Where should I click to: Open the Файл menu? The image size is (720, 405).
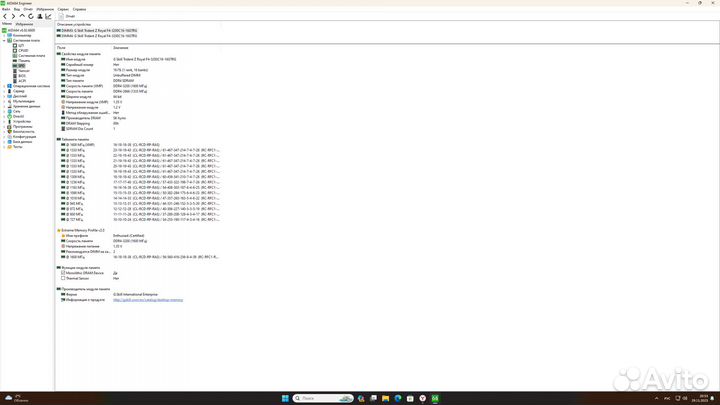point(6,9)
